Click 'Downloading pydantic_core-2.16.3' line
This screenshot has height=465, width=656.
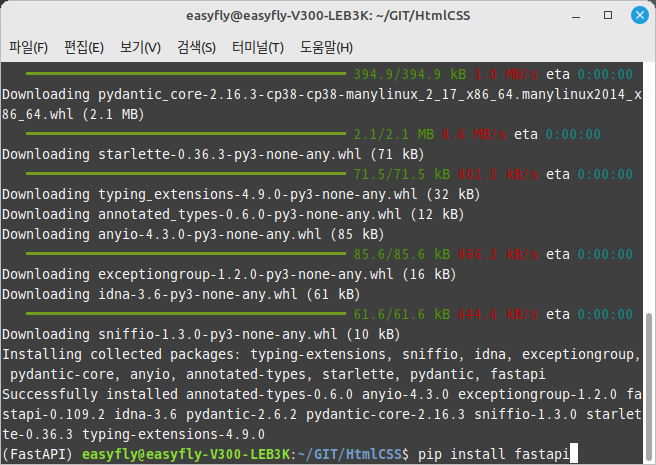(x=322, y=94)
